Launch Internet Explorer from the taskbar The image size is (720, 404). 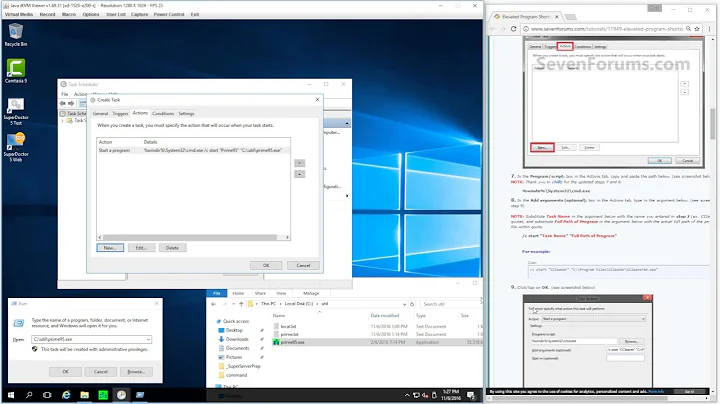click(x=66, y=395)
